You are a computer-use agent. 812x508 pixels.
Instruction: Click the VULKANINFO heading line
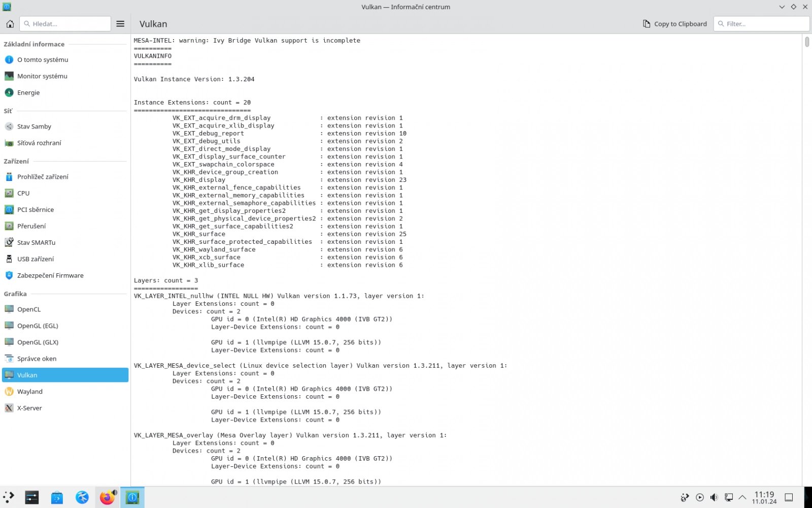[x=153, y=56]
